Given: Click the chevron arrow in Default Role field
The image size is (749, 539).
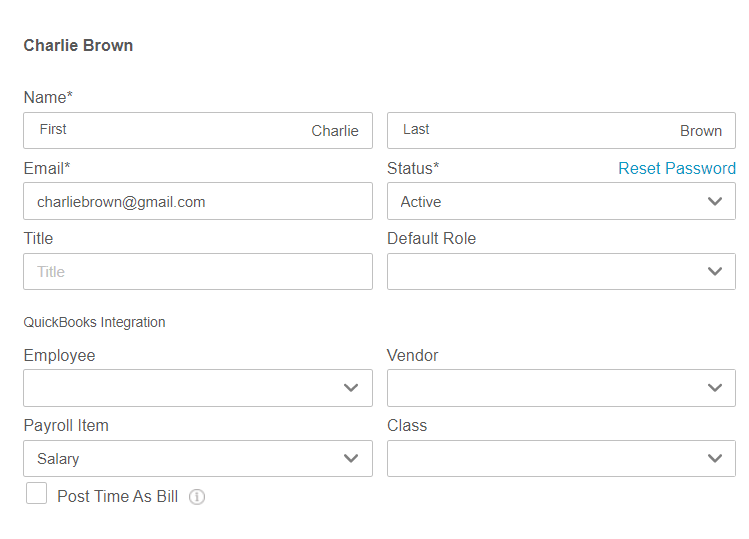Looking at the screenshot, I should click(715, 271).
